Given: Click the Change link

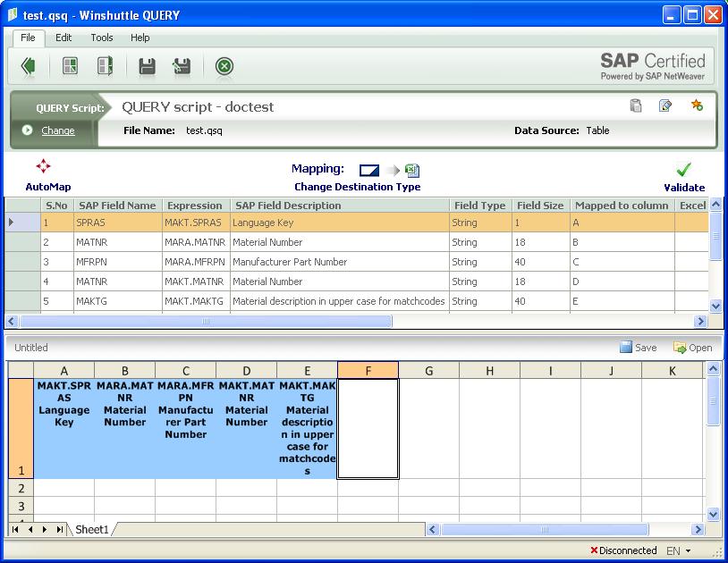Looking at the screenshot, I should coord(58,130).
